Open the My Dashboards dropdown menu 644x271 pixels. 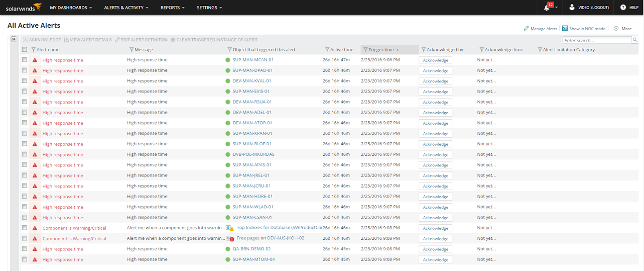71,8
